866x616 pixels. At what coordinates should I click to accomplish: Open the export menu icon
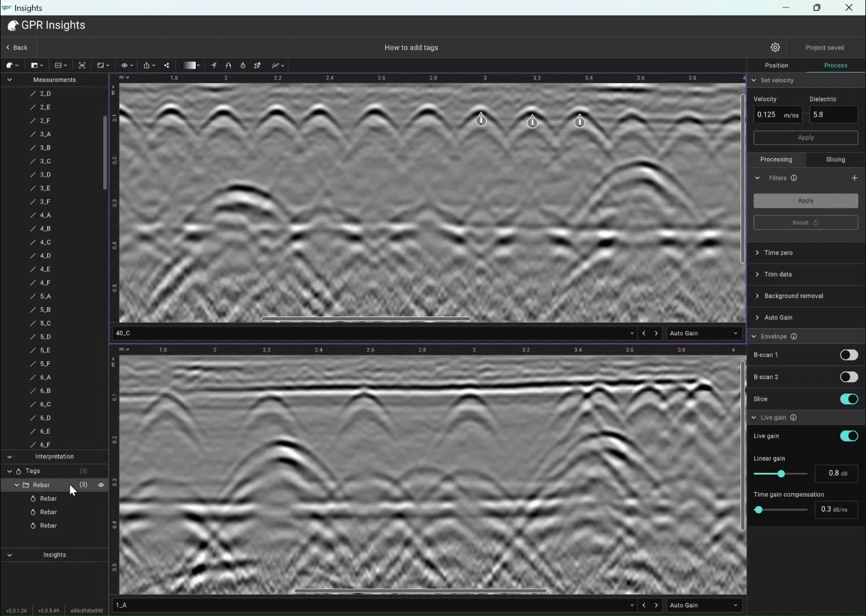(x=147, y=66)
